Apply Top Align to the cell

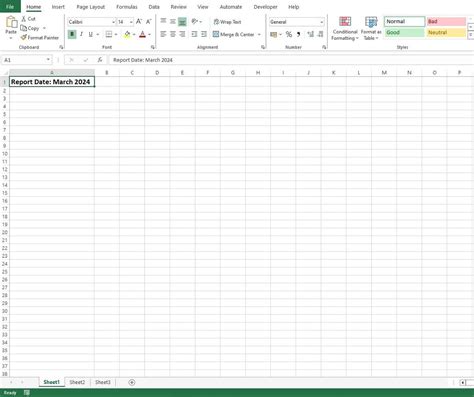click(x=163, y=21)
